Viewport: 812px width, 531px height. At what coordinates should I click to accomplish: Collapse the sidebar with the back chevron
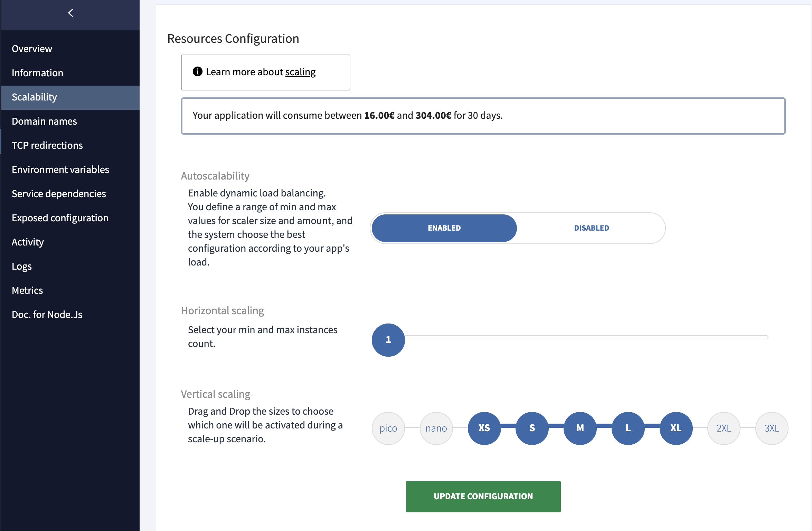click(x=70, y=13)
